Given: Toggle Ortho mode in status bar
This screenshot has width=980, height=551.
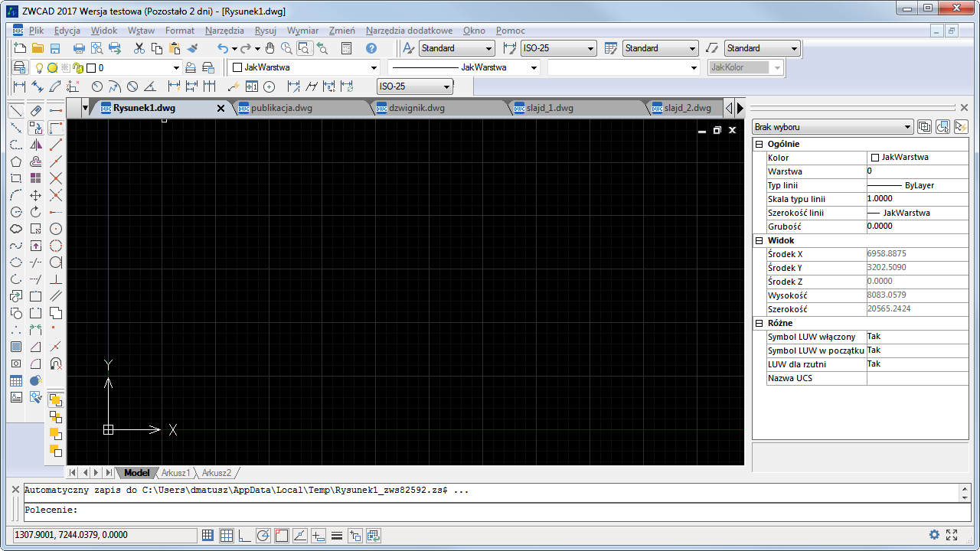Looking at the screenshot, I should tap(244, 535).
